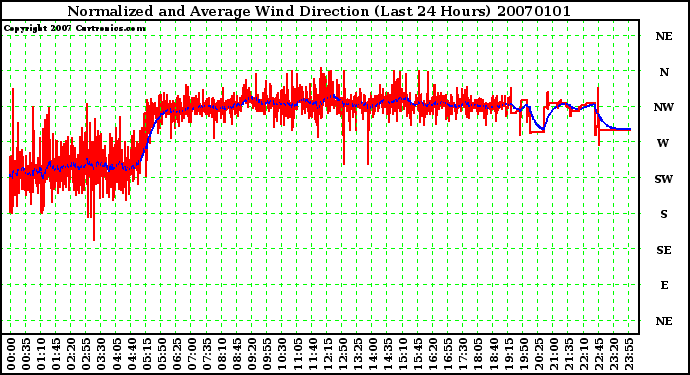Select the 14:35 time label
690x375 pixels.
(x=388, y=354)
